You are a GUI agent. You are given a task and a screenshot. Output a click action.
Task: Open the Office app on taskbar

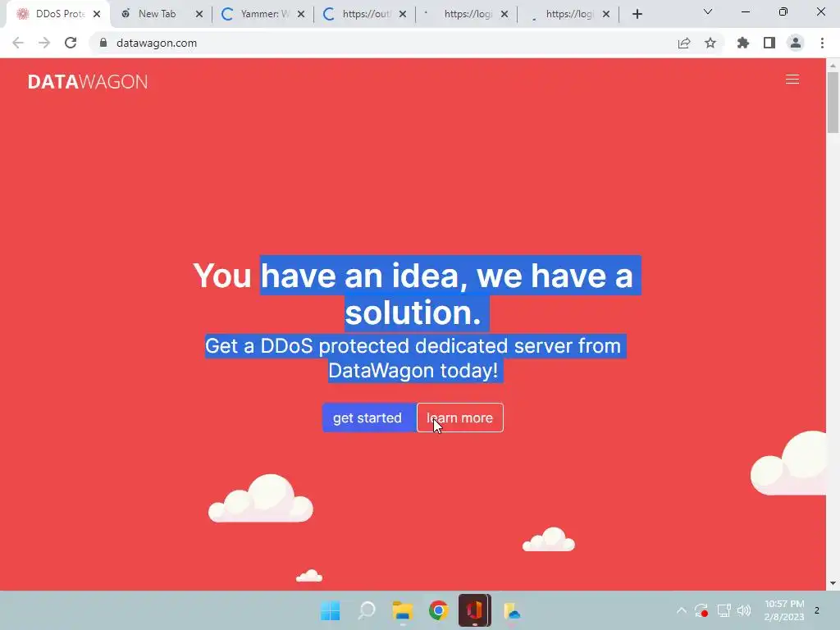point(475,610)
